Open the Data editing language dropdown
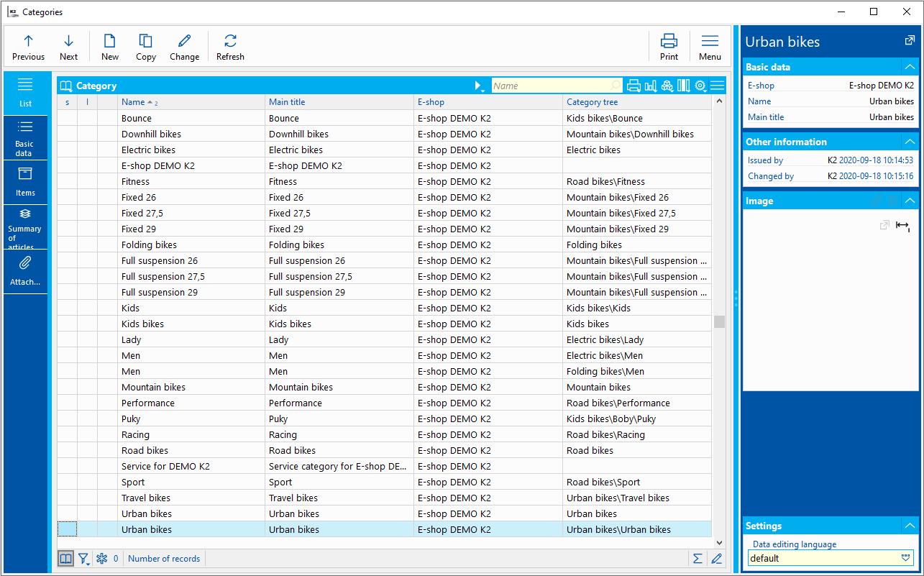Image resolution: width=924 pixels, height=576 pixels. pyautogui.click(x=906, y=558)
